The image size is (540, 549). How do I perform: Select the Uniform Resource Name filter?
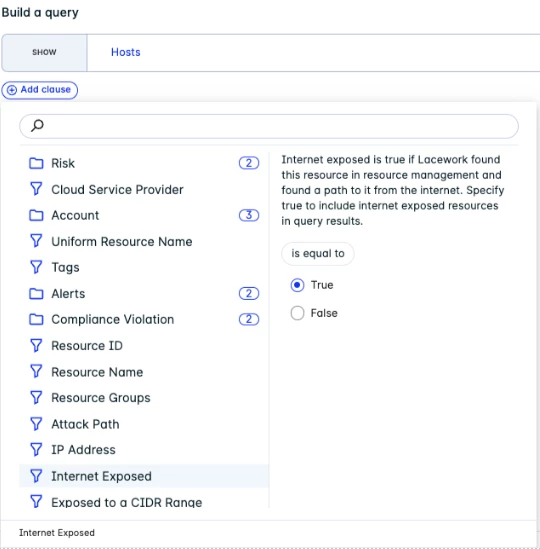point(144,242)
